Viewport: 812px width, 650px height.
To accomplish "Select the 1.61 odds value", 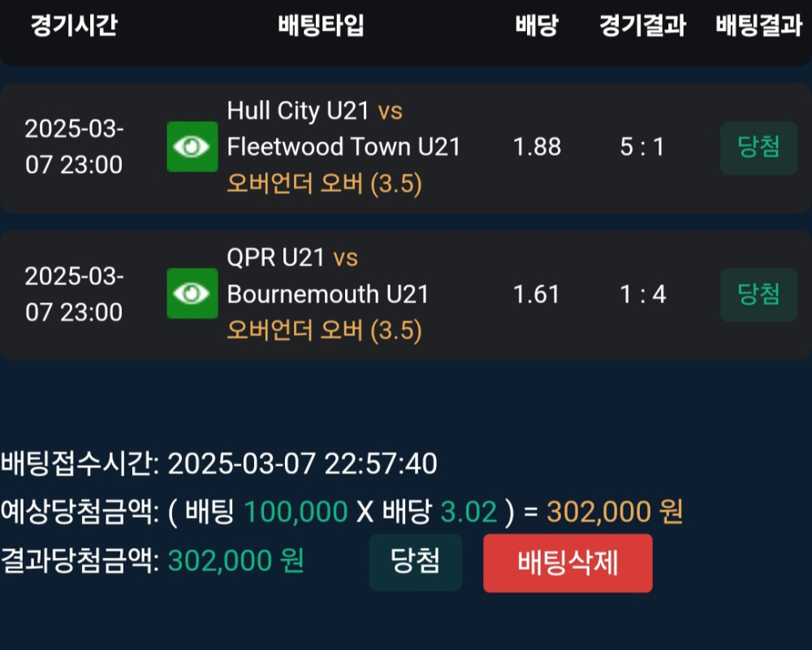I will 537,293.
